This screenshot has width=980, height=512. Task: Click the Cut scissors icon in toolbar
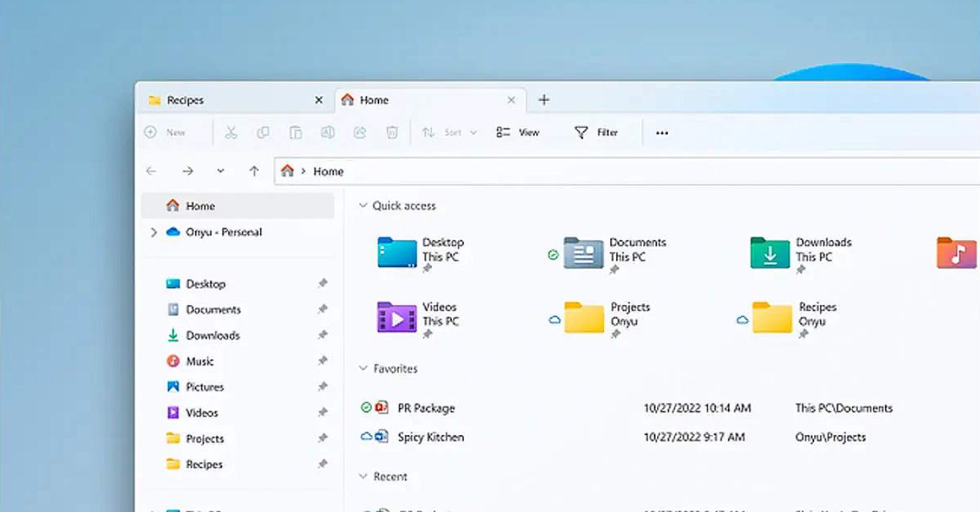point(231,132)
